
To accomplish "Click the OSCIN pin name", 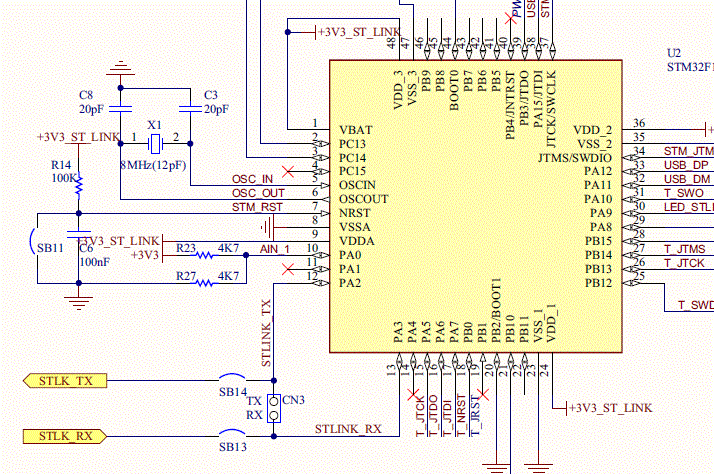I will [357, 185].
